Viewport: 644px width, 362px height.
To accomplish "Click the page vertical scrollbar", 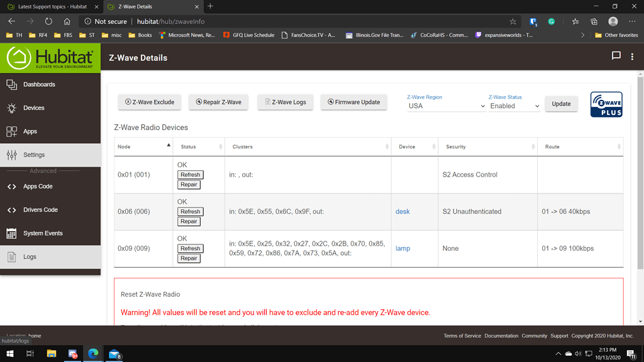I will pos(640,172).
